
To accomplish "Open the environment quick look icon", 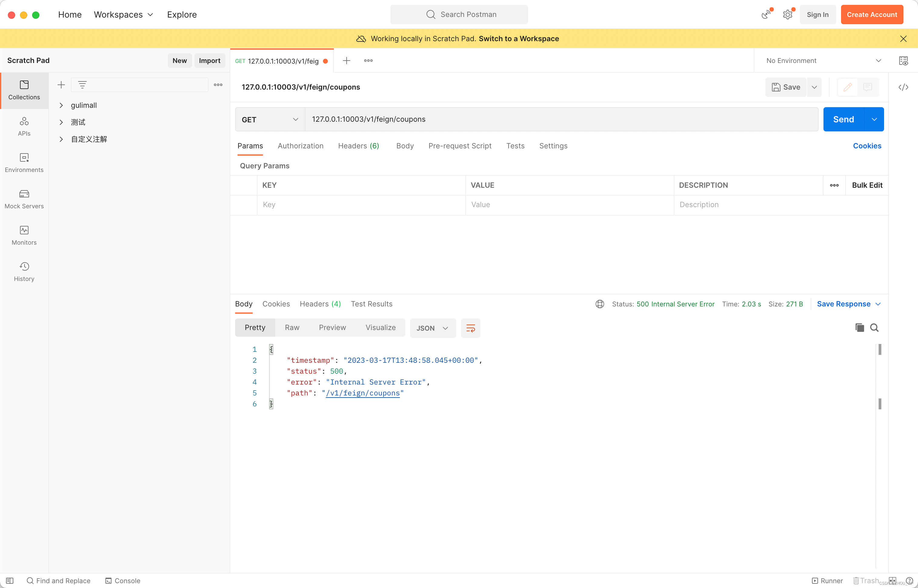I will pos(903,60).
